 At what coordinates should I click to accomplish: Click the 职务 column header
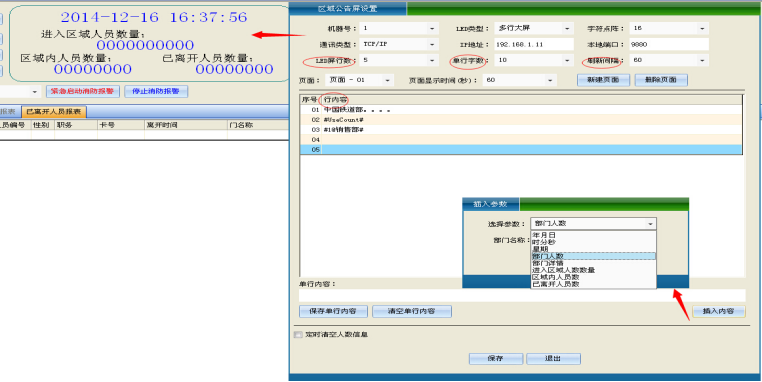(x=76, y=125)
